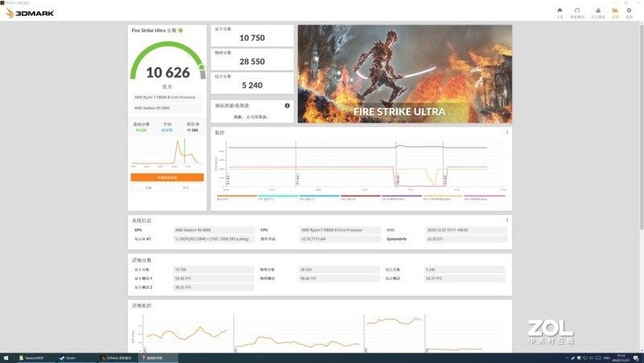Toggle the pink GPU clock frequency legend

click(x=485, y=197)
